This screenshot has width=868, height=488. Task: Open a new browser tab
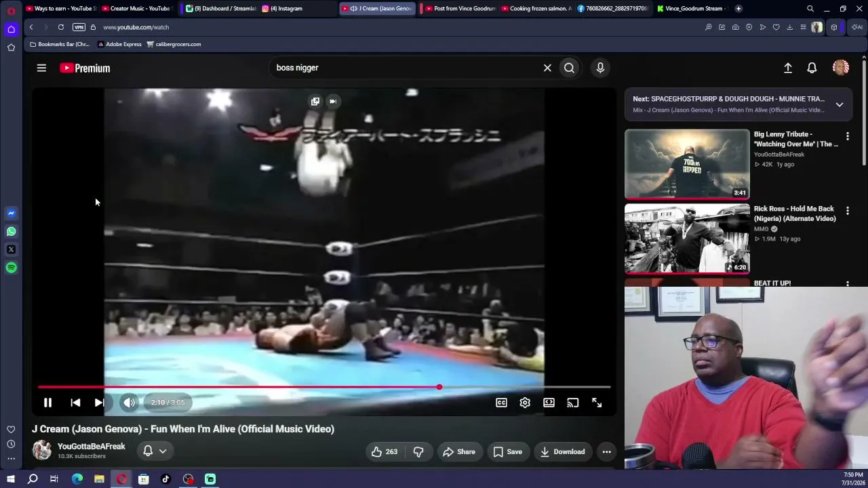click(x=738, y=9)
